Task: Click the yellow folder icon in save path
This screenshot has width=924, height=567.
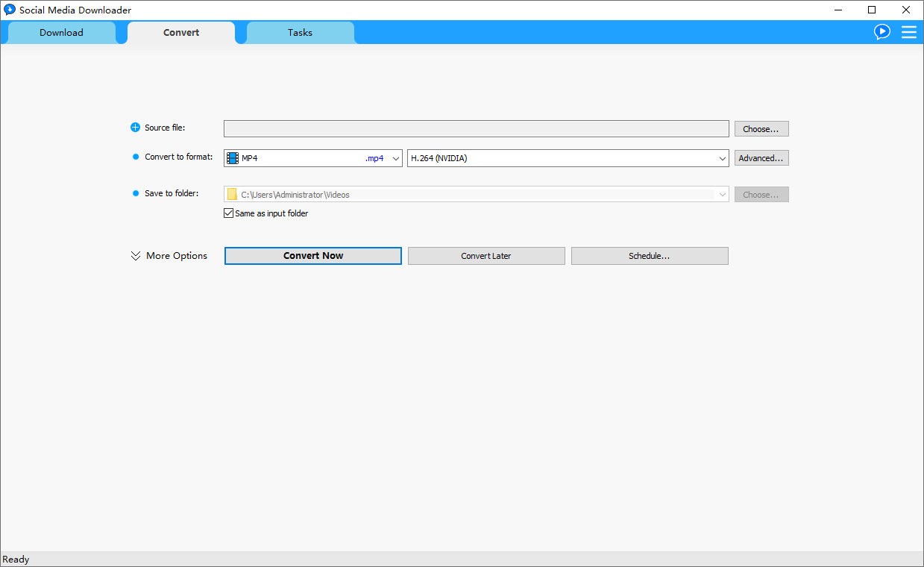Action: pos(232,195)
